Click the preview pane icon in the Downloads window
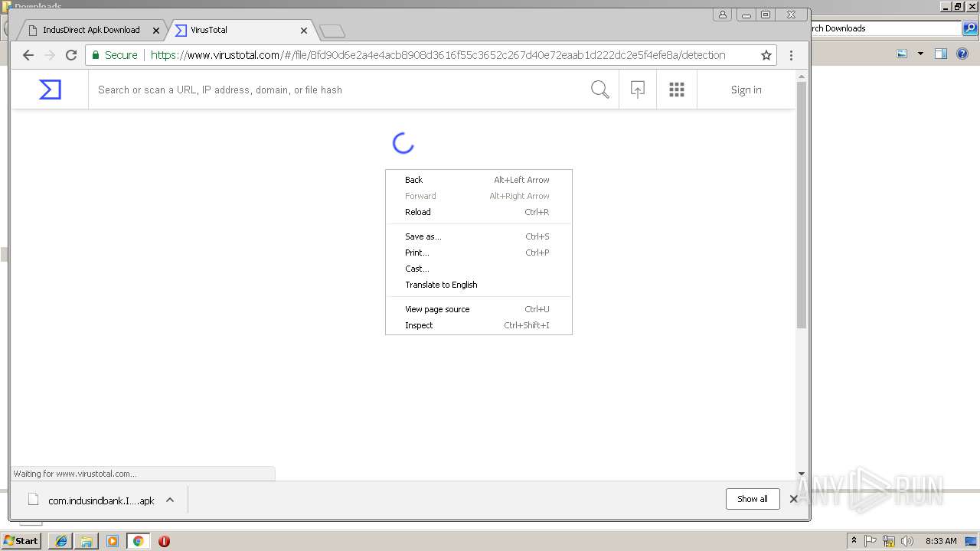Viewport: 980px width, 551px height. 941,54
